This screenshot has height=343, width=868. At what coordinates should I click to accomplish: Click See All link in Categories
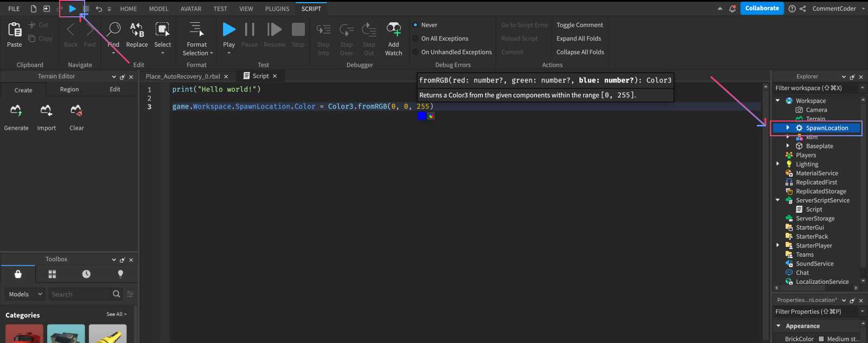tap(116, 314)
